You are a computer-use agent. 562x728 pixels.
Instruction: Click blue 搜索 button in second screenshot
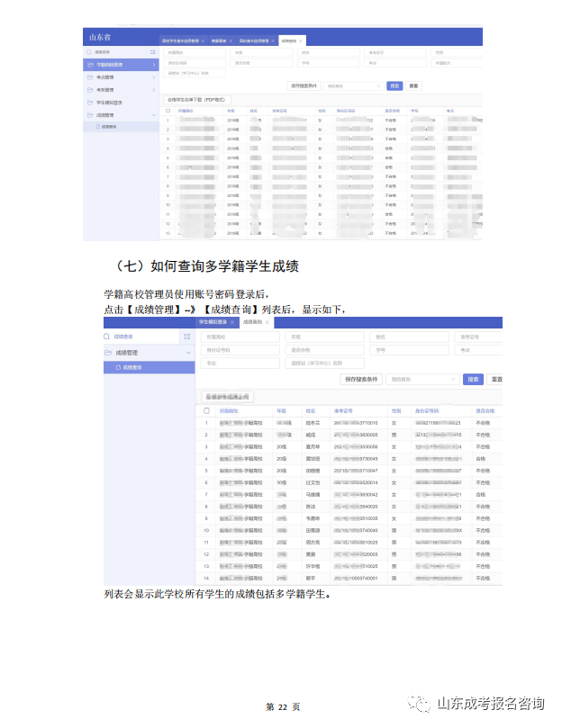coord(473,380)
